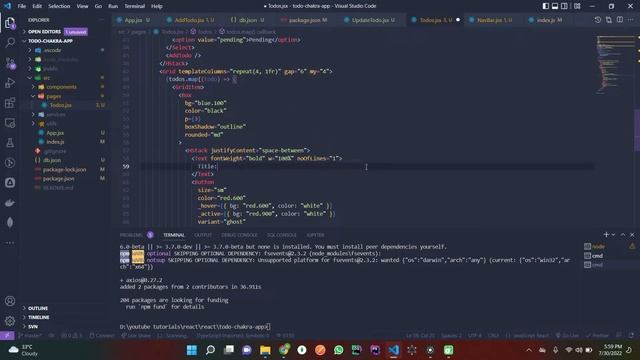The height and width of the screenshot is (360, 640).
Task: Open the Remote Explorer view
Action: (x=10, y=123)
